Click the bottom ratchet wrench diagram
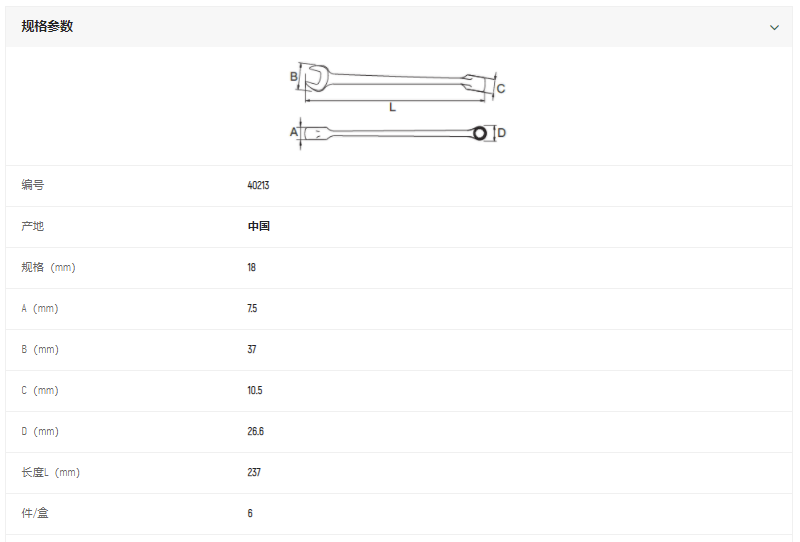Screen dimensions: 800x542 pos(395,132)
